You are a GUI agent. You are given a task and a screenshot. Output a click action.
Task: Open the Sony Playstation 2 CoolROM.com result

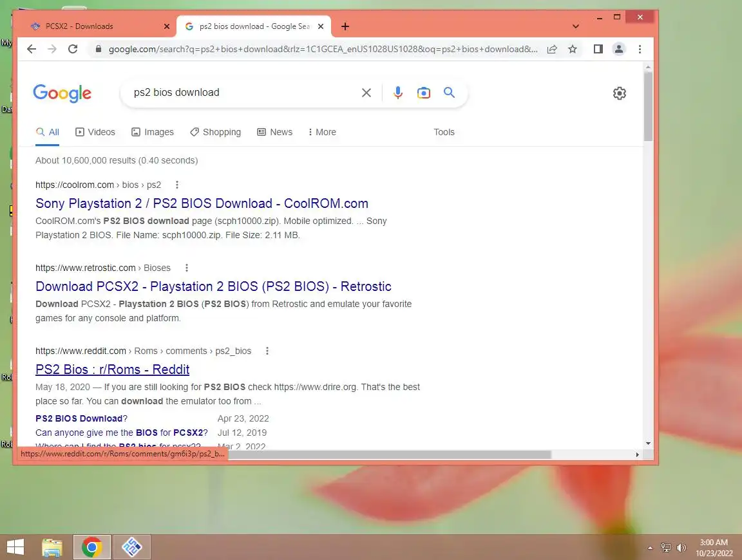[202, 204]
